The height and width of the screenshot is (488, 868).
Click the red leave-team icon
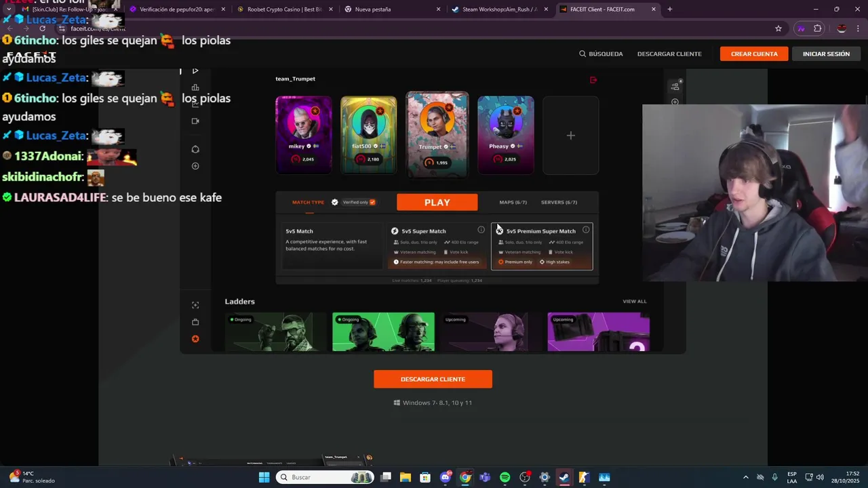coord(593,80)
